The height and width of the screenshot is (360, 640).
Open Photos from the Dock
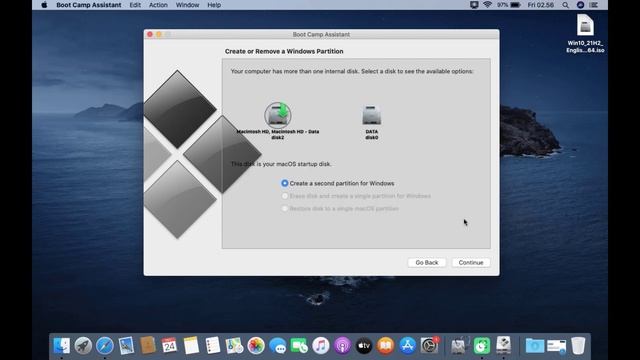256,346
